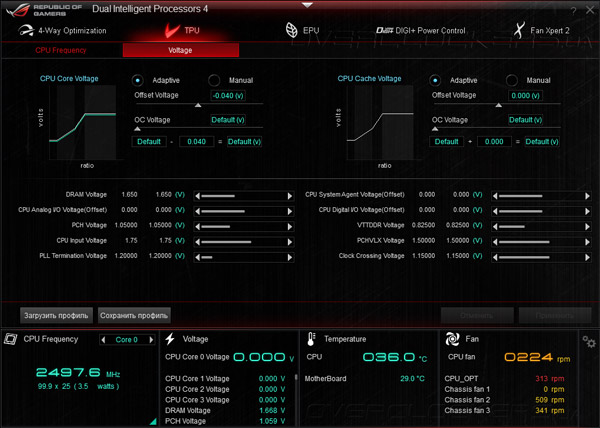Select the CPU Frequency sub-tab
This screenshot has height=428, width=600.
point(61,50)
